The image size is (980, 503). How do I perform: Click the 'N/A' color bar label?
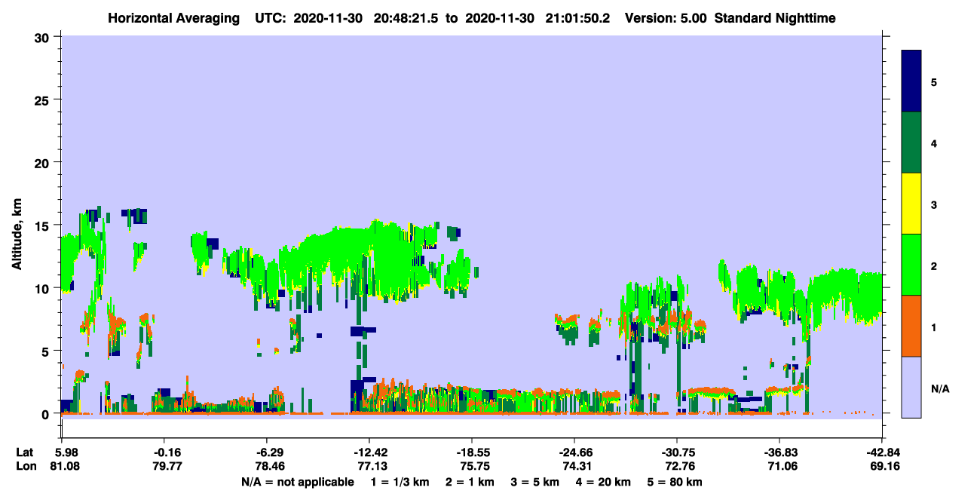pos(939,388)
